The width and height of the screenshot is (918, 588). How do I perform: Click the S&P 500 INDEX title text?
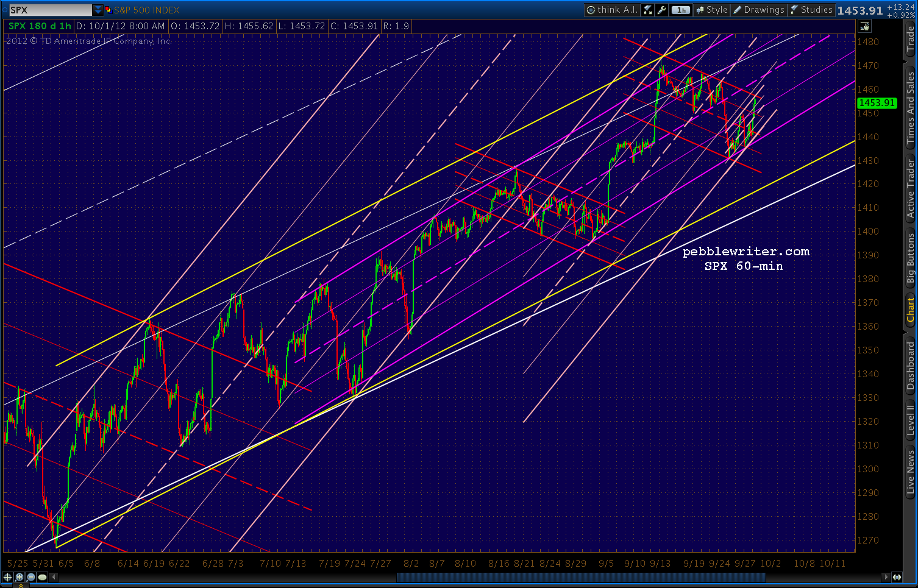click(147, 10)
